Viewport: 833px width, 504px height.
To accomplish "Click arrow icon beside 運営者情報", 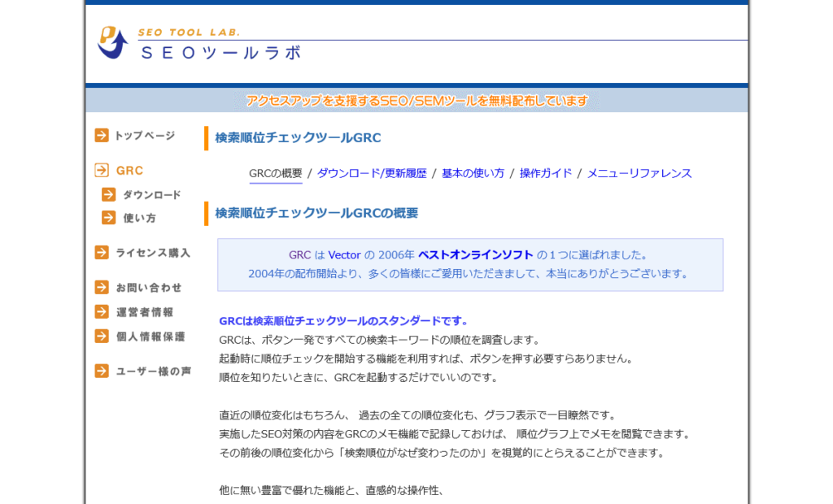I will [x=102, y=311].
